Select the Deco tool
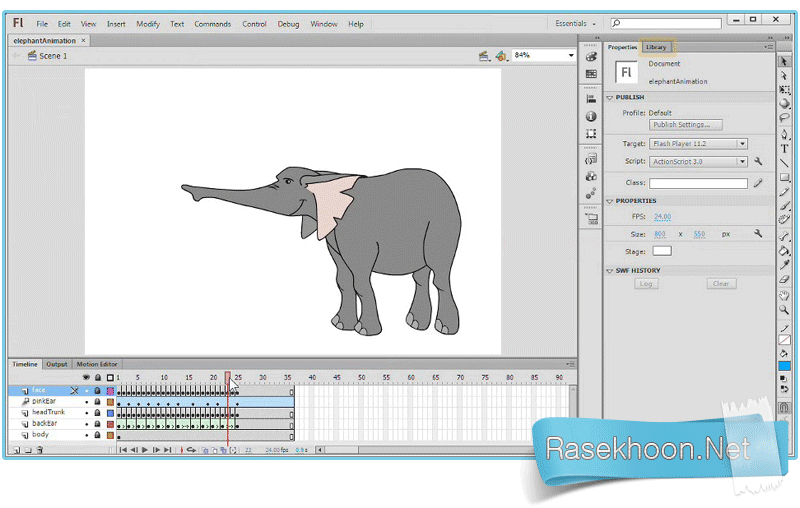This screenshot has height=508, width=800. [x=784, y=220]
